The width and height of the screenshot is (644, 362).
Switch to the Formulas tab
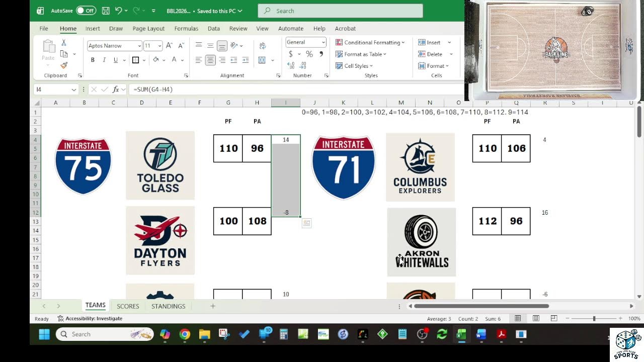tap(186, 29)
